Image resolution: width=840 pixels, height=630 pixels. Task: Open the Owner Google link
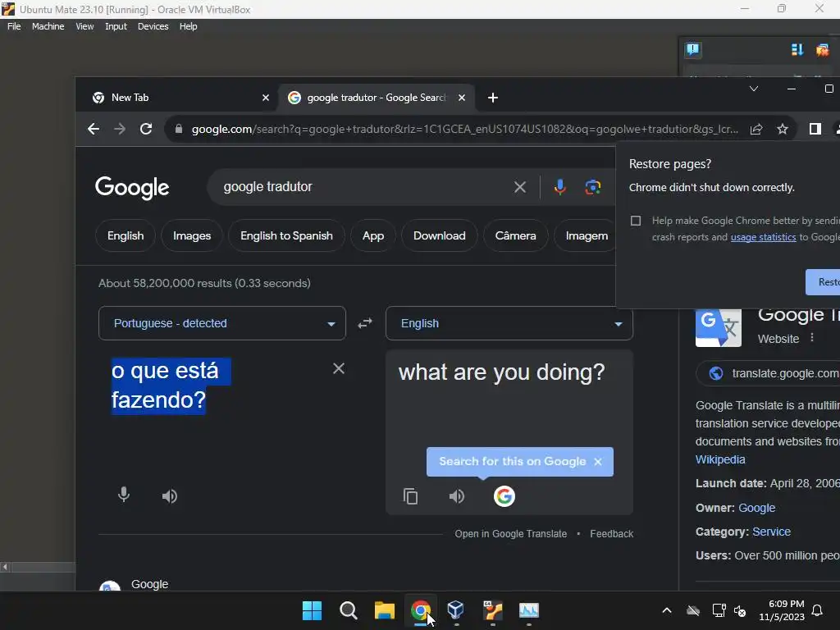756,508
